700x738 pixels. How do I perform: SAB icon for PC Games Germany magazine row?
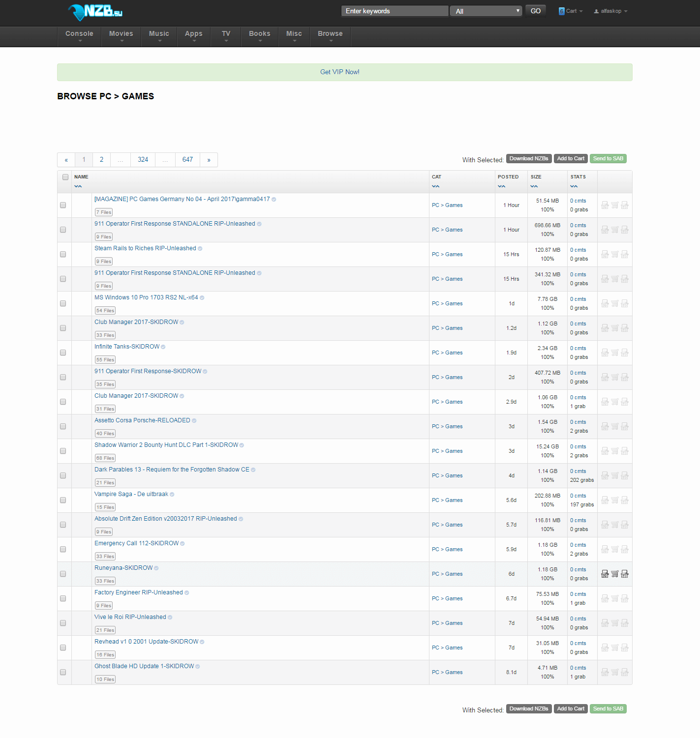tap(625, 205)
